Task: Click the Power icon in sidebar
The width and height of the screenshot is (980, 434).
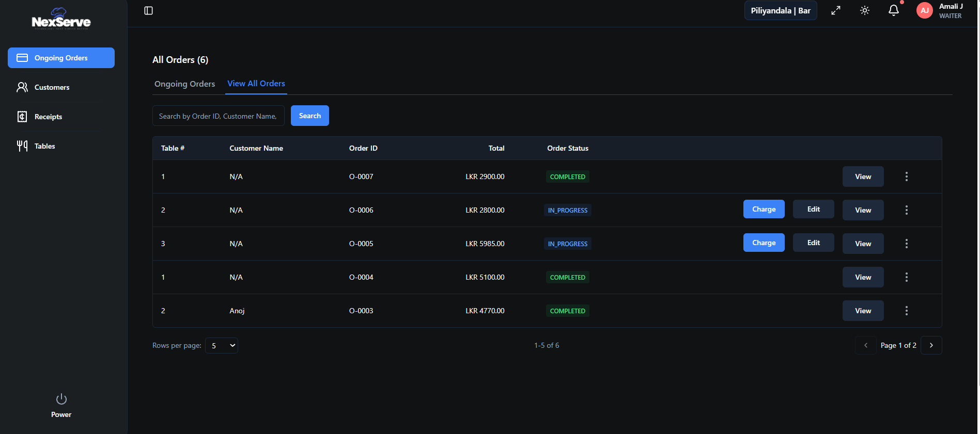Action: point(61,399)
